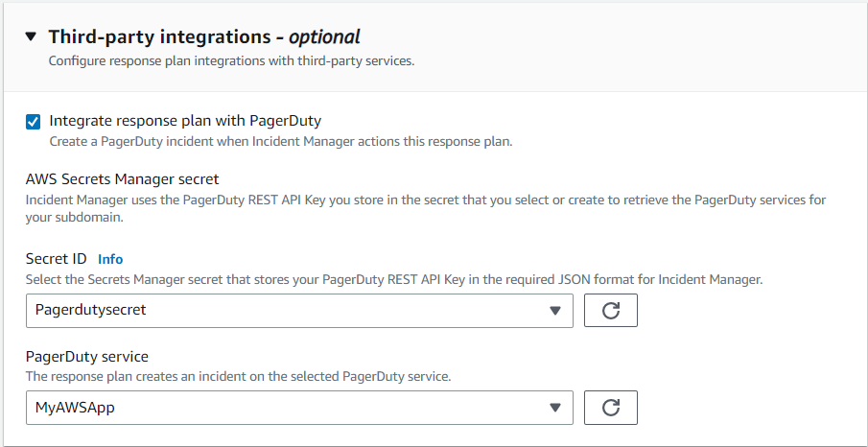Image resolution: width=868 pixels, height=447 pixels.
Task: Click the Third-party integrations - optional heading
Action: [204, 37]
